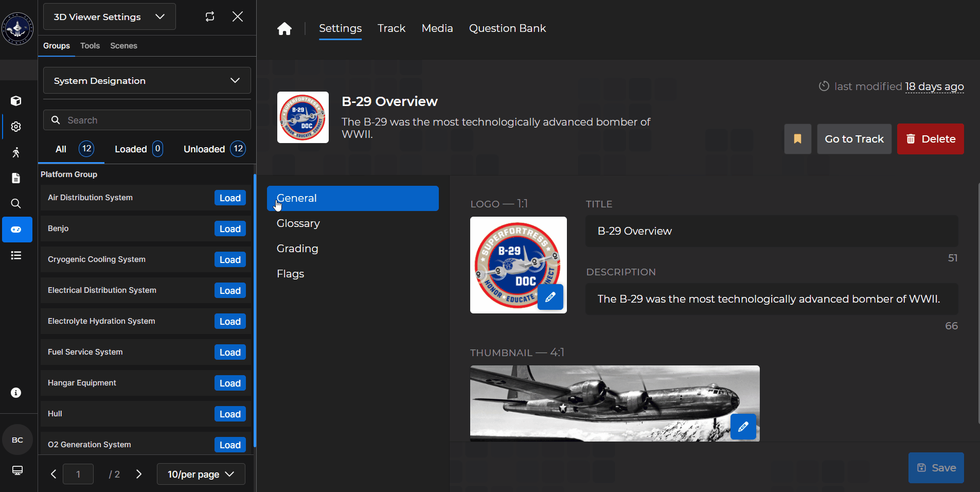Select the Cryogenic Cooling System row label
980x492 pixels.
click(x=97, y=259)
